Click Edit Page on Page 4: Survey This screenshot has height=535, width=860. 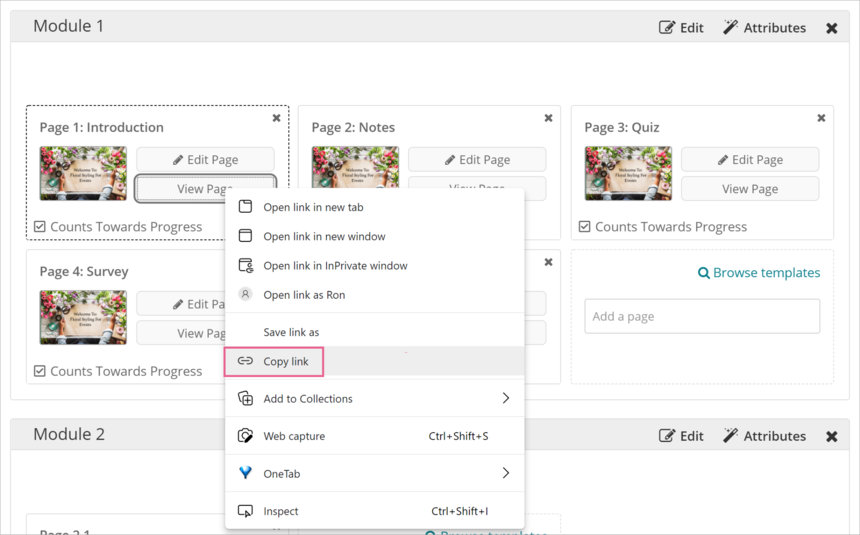181,304
